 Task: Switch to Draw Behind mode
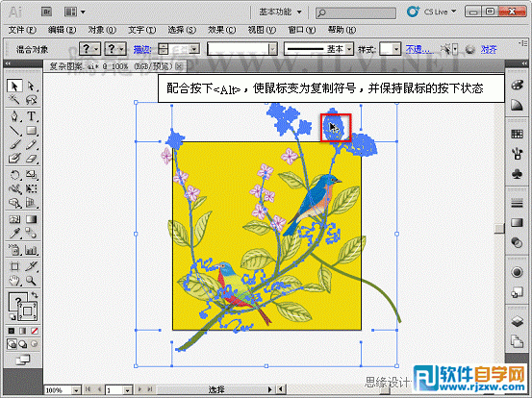[23, 344]
